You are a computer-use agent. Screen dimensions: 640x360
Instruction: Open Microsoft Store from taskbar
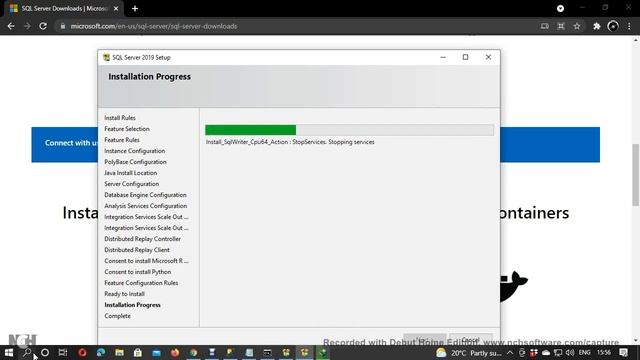pyautogui.click(x=138, y=352)
